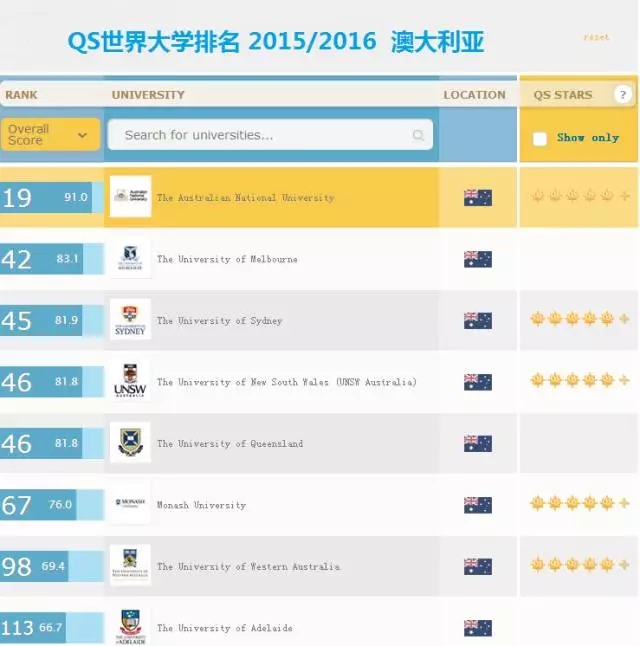Click the QS stars rating for Monash
Image resolution: width=640 pixels, height=646 pixels.
[580, 503]
